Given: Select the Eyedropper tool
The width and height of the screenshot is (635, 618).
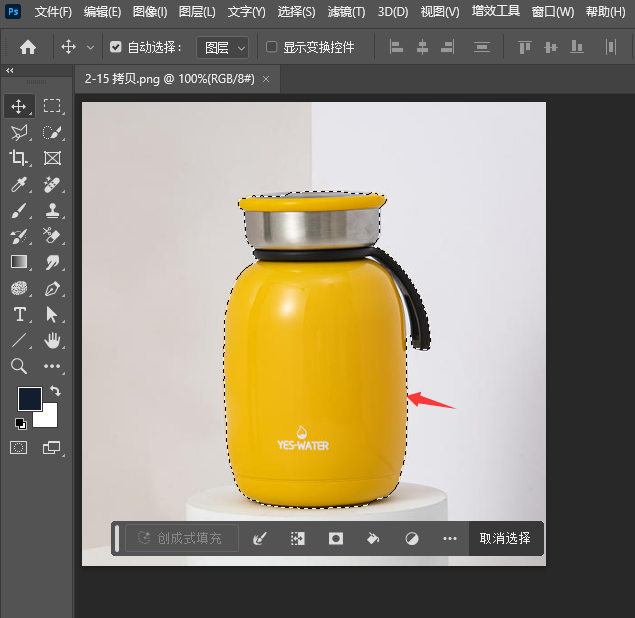Looking at the screenshot, I should click(19, 184).
